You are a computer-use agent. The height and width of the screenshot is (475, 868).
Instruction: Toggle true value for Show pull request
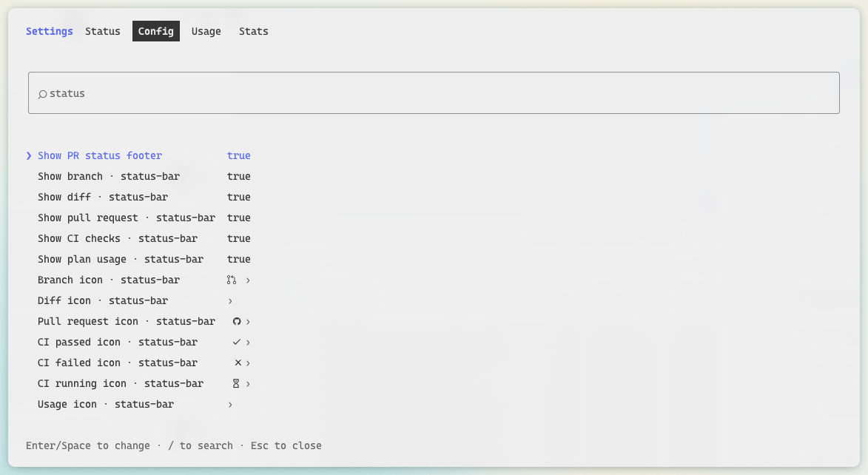click(x=238, y=218)
